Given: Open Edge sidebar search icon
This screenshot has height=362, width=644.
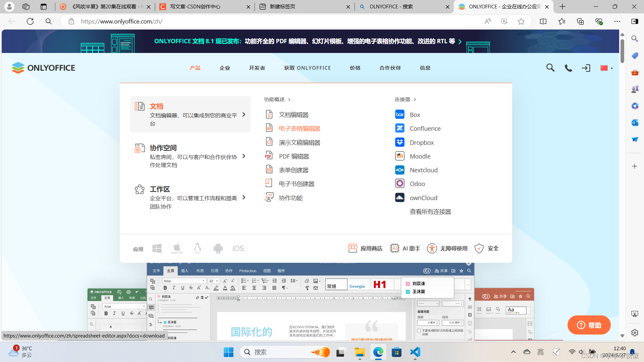Looking at the screenshot, I should pyautogui.click(x=635, y=39).
